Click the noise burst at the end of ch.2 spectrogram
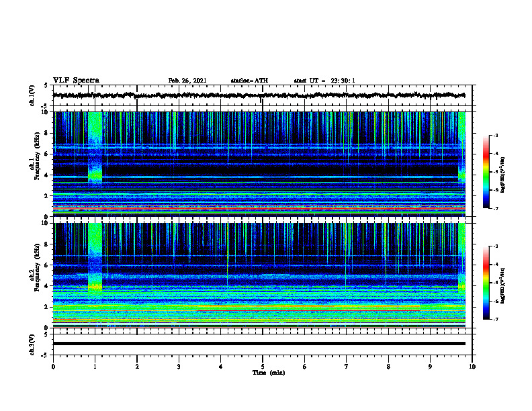 coord(461,258)
